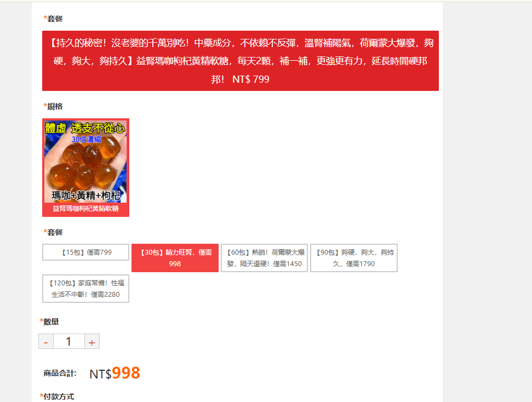Click the 商品合計 label
This screenshot has height=402, width=532.
(x=60, y=374)
